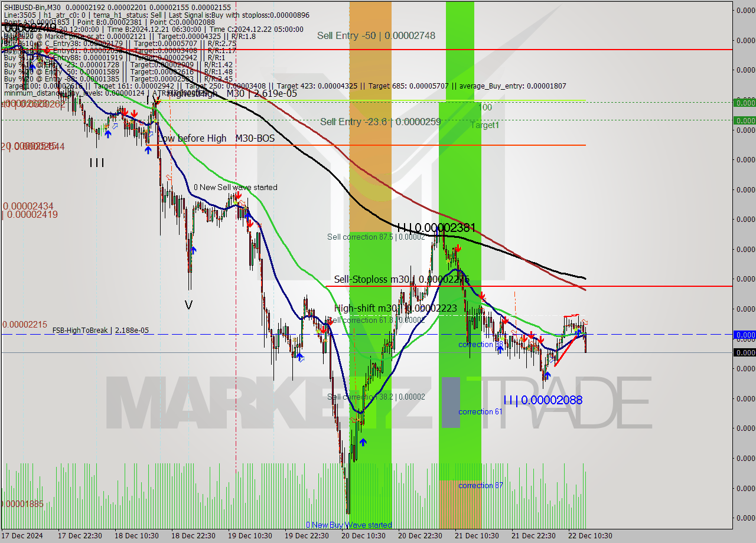756x543 pixels.
Task: Click the '0 New Buy Wave started' label
Action: (348, 525)
